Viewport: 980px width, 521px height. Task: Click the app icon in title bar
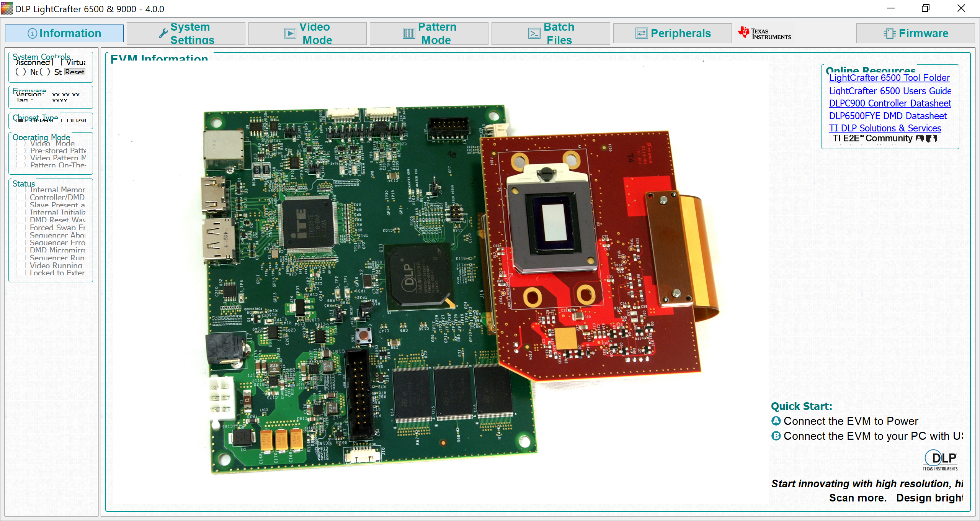click(x=7, y=8)
